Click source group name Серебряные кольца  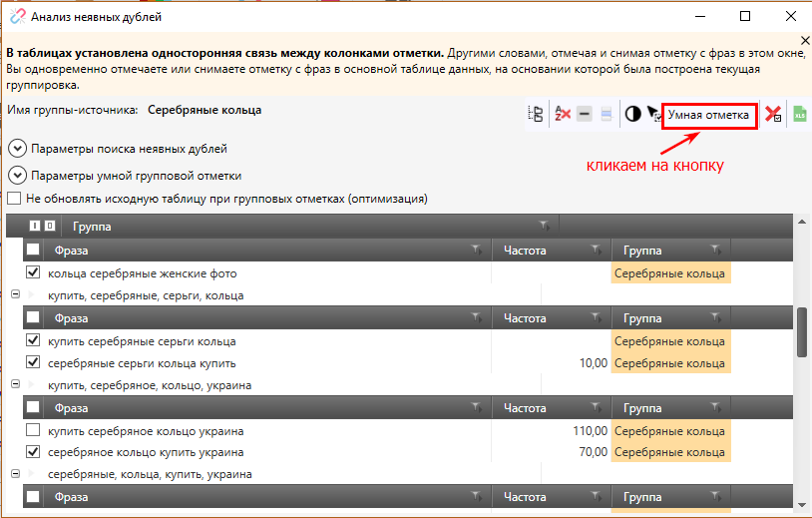tap(204, 110)
